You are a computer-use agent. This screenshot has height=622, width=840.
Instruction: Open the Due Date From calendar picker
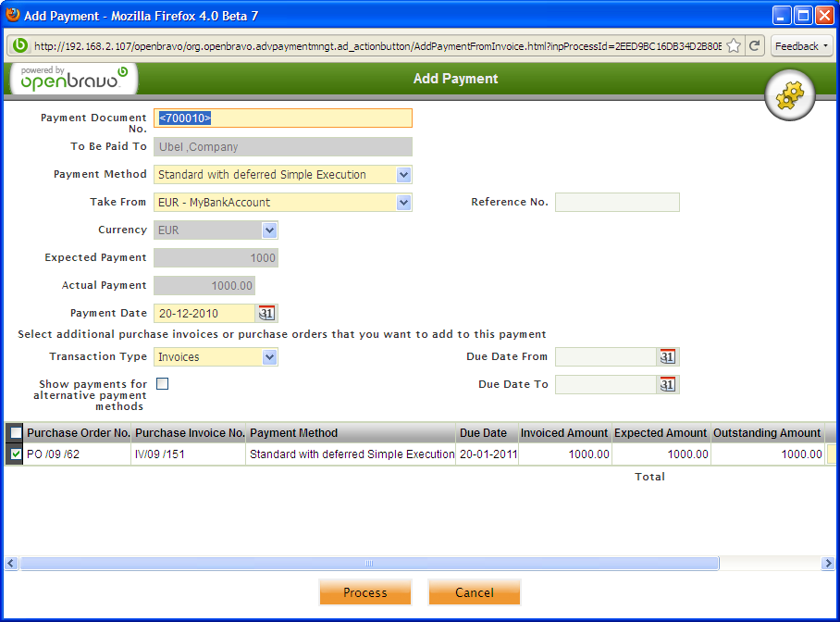coord(667,356)
